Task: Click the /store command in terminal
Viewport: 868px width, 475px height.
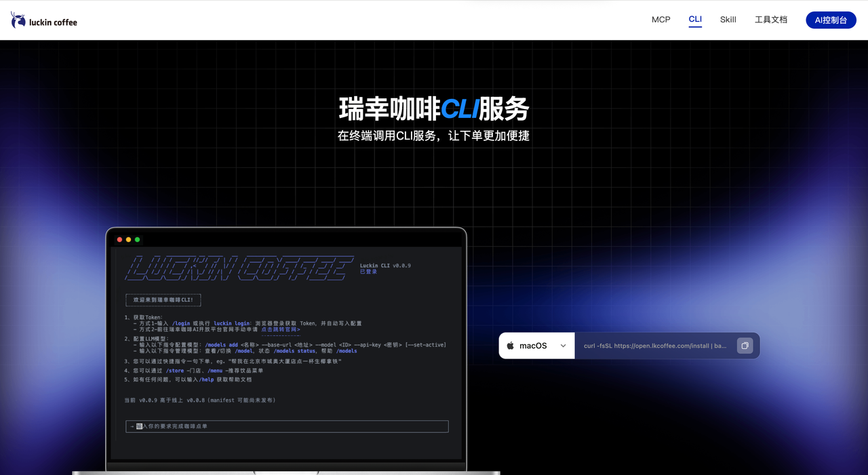Action: click(x=175, y=371)
